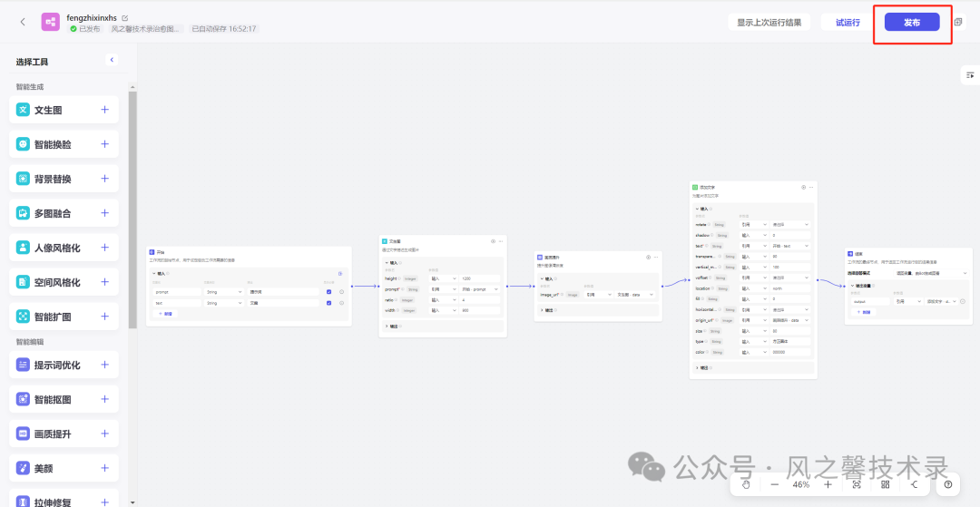Screen dimensions: 980x507
Task: Click the prompt variable name field
Action: [x=178, y=291]
